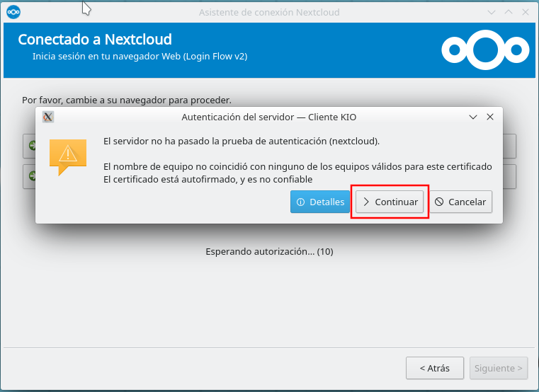Minimize the KIO authentication dialog
This screenshot has height=392, width=539.
472,117
